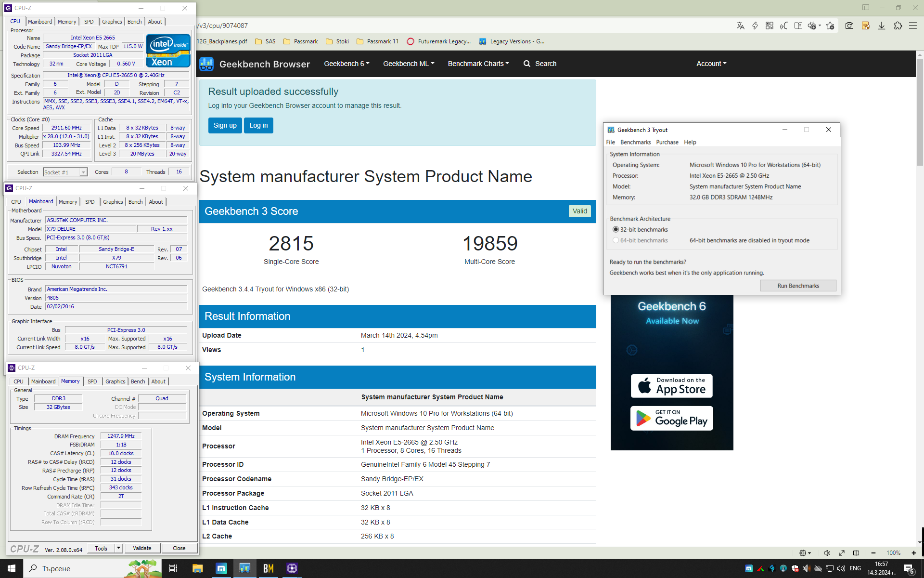Click Run Benchmarks button
The width and height of the screenshot is (924, 578).
pos(798,286)
